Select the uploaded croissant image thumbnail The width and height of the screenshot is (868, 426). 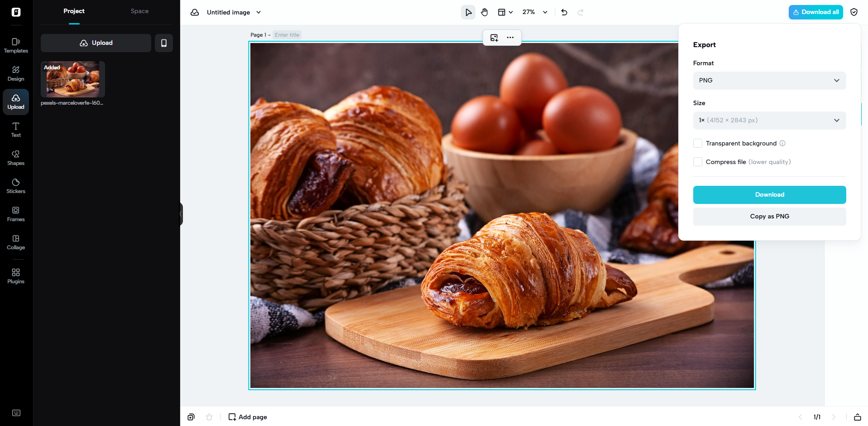(x=73, y=79)
